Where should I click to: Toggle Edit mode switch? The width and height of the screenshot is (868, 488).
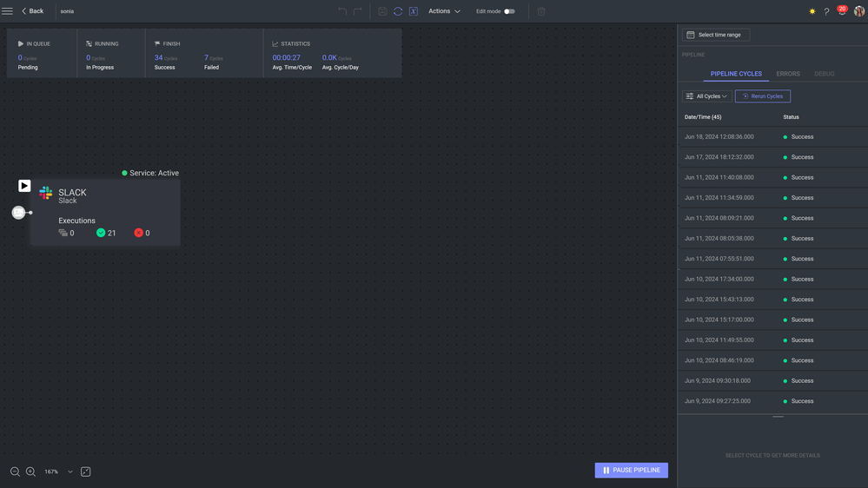[x=509, y=11]
